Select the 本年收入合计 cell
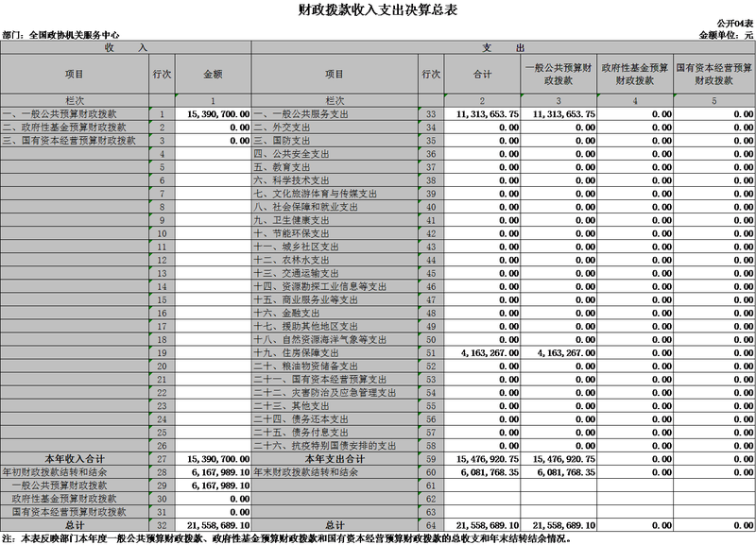 pyautogui.click(x=74, y=459)
